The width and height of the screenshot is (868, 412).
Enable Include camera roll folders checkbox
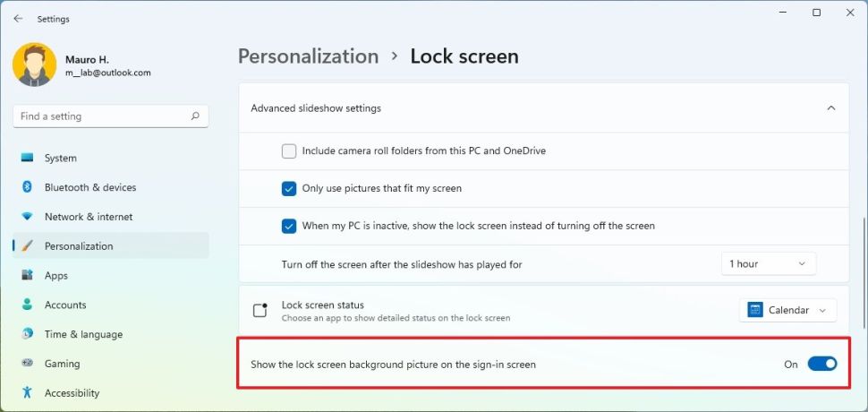(x=289, y=150)
